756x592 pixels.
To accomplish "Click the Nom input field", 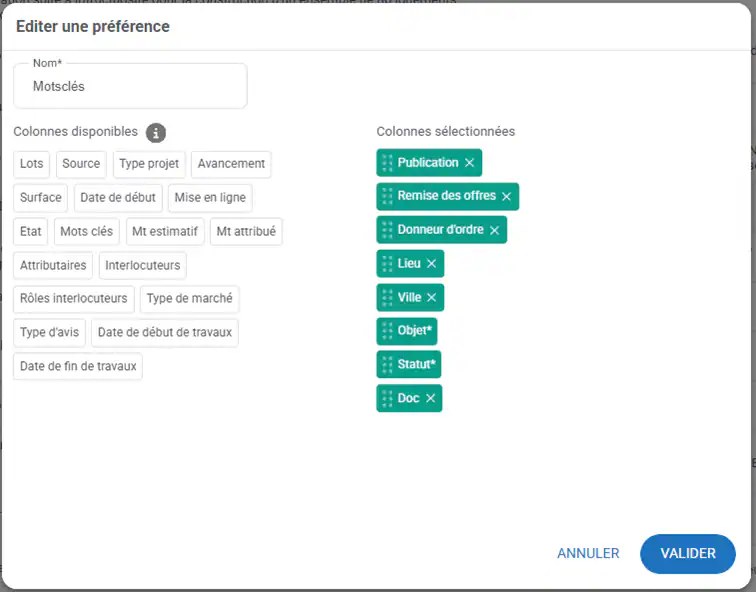I will point(130,87).
